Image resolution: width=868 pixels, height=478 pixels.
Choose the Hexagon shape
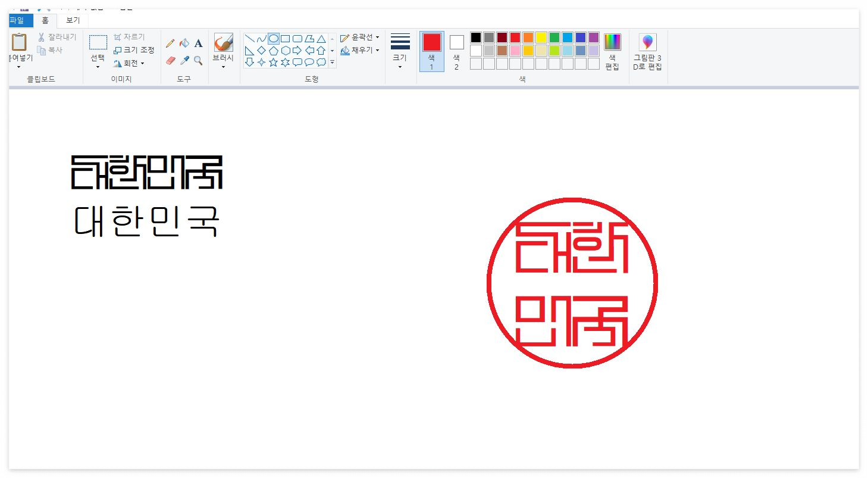point(285,51)
